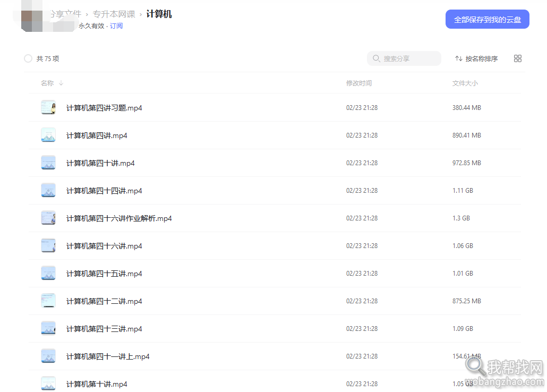Click the 1.11 GB size value
The image size is (547, 392).
[x=463, y=190]
